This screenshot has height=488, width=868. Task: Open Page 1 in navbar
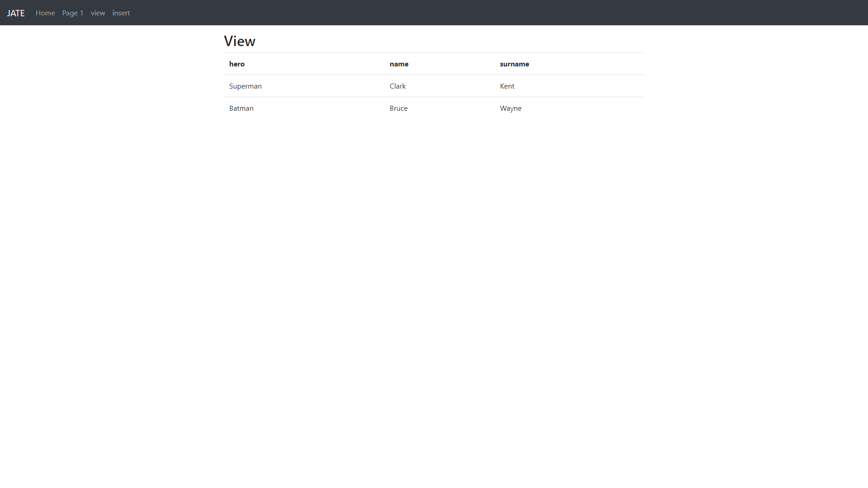[x=73, y=13]
